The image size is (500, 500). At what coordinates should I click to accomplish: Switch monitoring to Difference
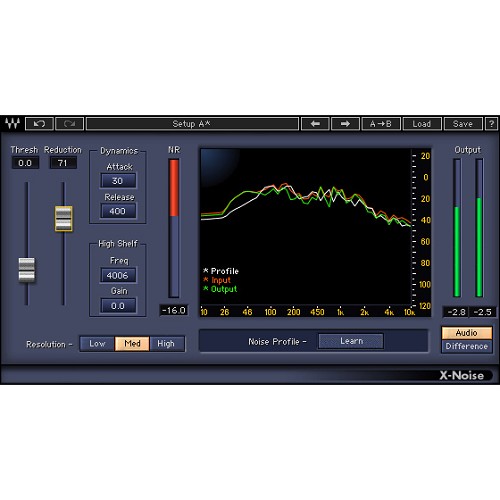coord(467,346)
